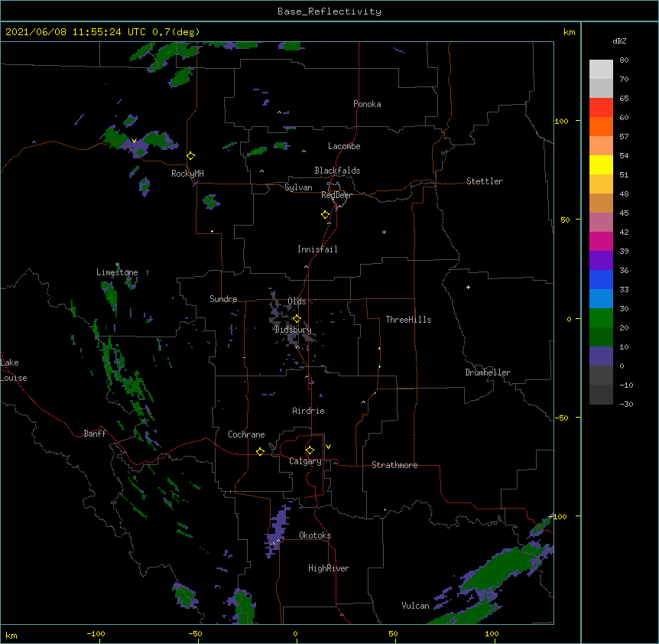Image resolution: width=659 pixels, height=644 pixels.
Task: Pick the indigo 0-10 dBZ legend swatch
Action: pos(601,356)
